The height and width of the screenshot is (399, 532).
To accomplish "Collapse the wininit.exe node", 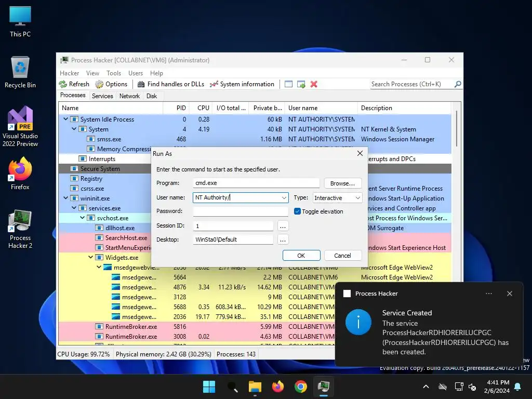I will pyautogui.click(x=66, y=198).
